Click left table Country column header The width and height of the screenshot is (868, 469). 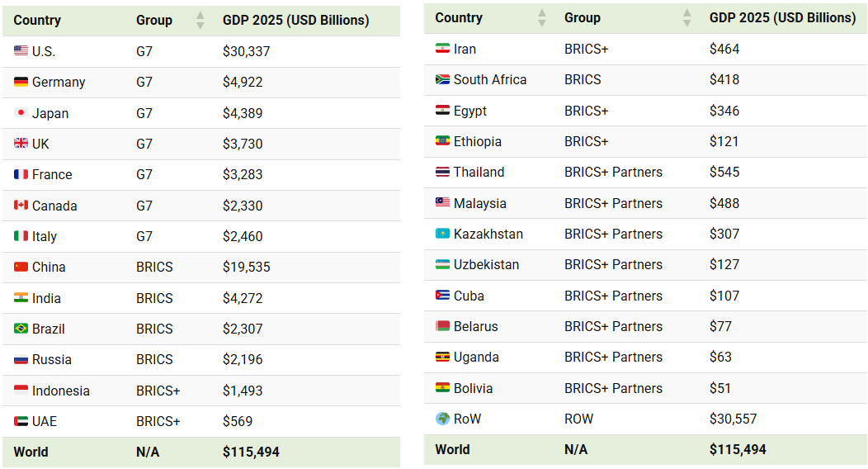[37, 21]
